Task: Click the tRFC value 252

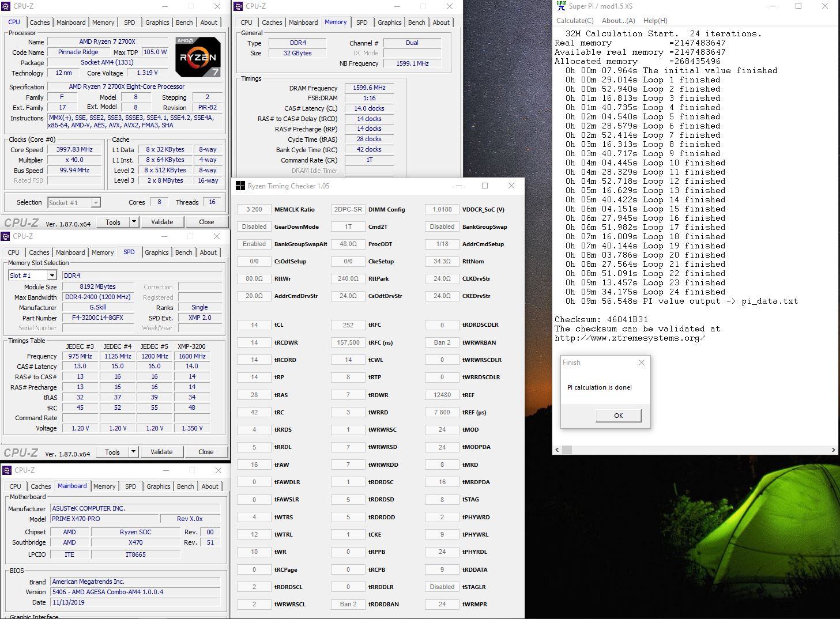Action: (348, 325)
